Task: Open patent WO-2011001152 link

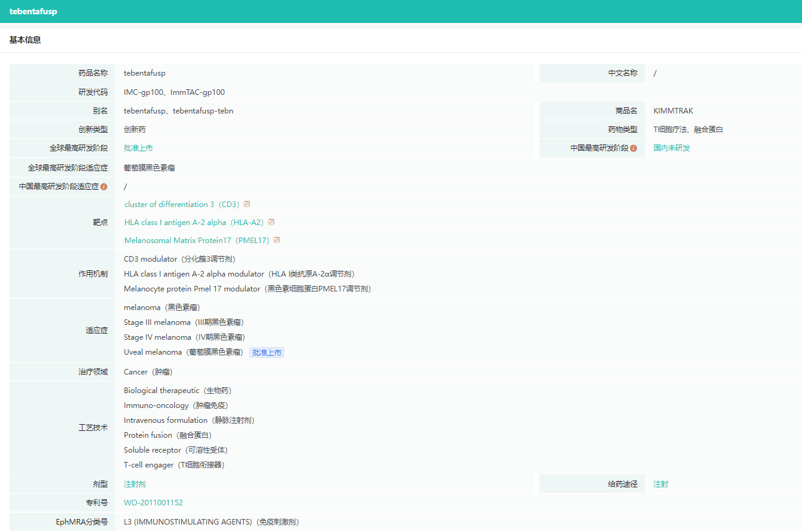Action: point(153,503)
